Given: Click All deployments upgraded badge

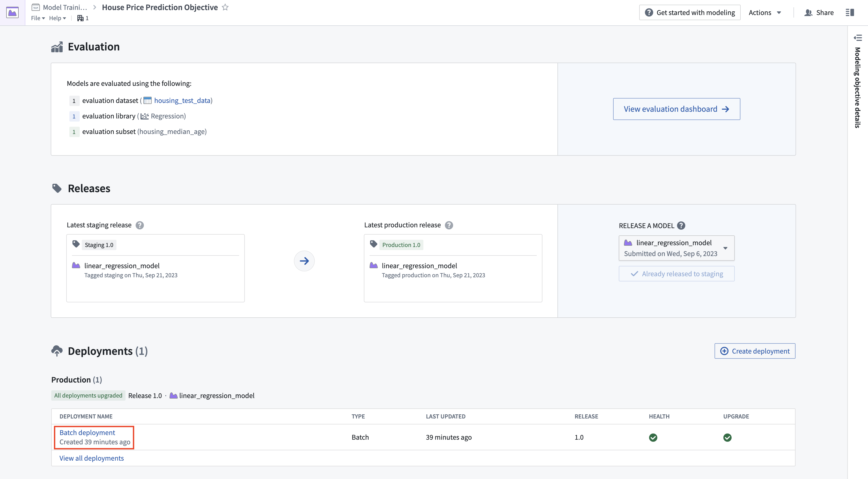Looking at the screenshot, I should (x=88, y=395).
